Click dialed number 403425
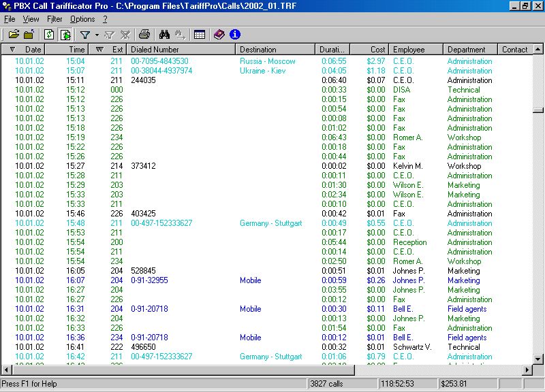Image resolution: width=545 pixels, height=392 pixels. pyautogui.click(x=143, y=214)
